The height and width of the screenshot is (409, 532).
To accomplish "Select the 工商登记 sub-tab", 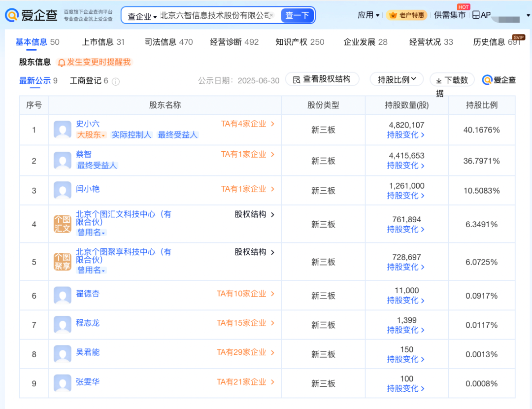I will point(89,81).
